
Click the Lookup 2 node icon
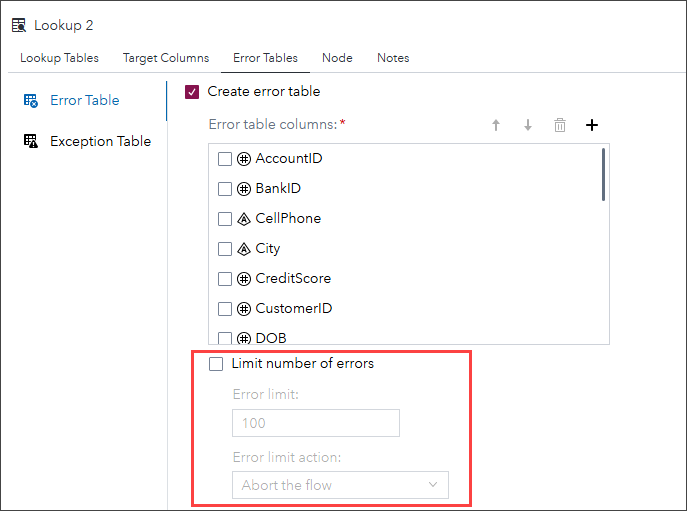tap(19, 25)
